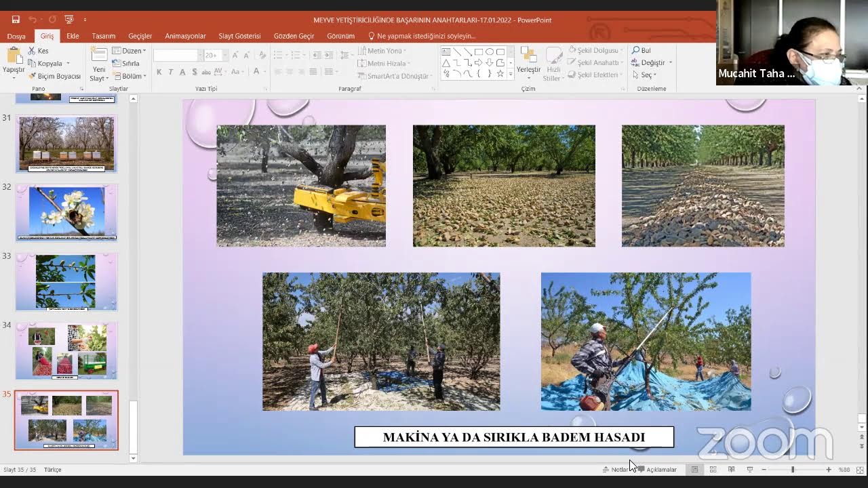This screenshot has width=868, height=488.
Task: Open the Bölüm section dropdown
Action: [x=129, y=76]
